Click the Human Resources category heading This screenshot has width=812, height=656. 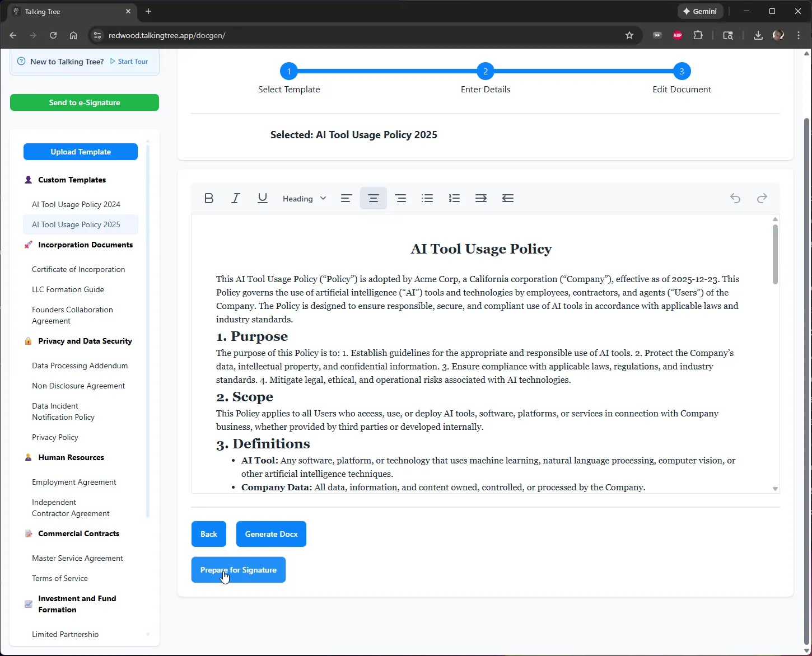point(71,457)
